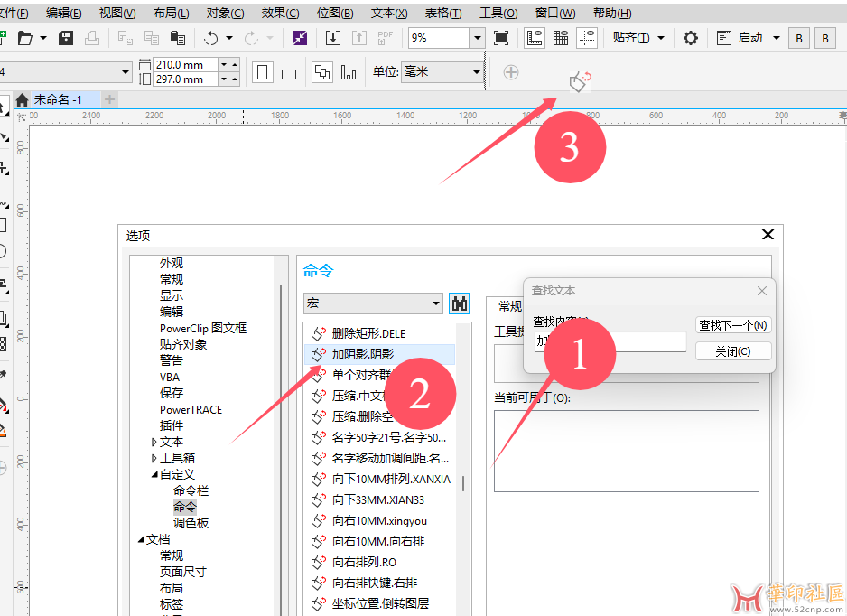Open Options with the gear icon

[x=691, y=38]
